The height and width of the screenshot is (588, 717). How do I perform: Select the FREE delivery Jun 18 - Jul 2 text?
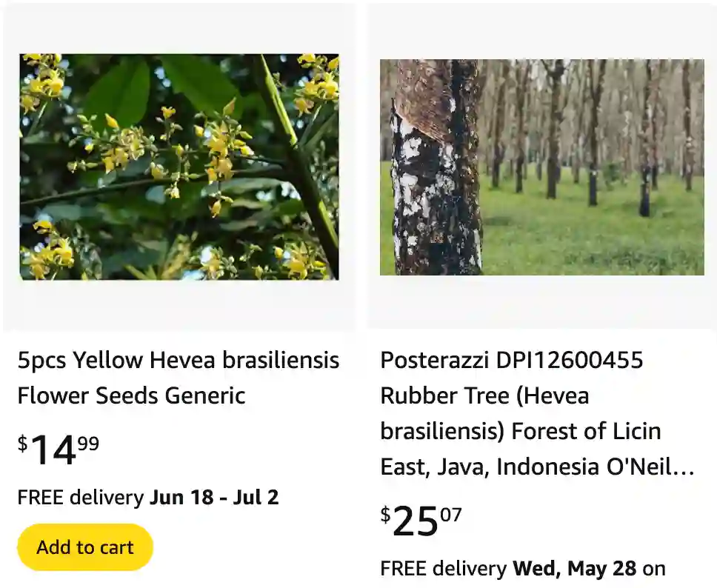[148, 497]
